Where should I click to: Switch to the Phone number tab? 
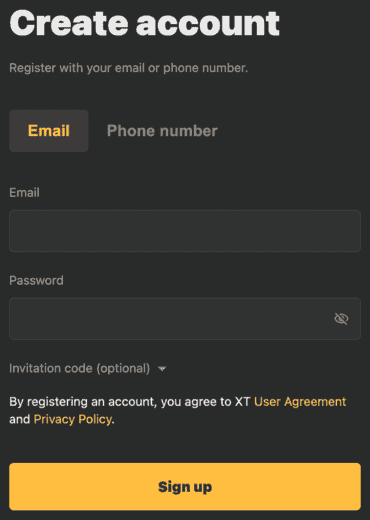point(162,131)
